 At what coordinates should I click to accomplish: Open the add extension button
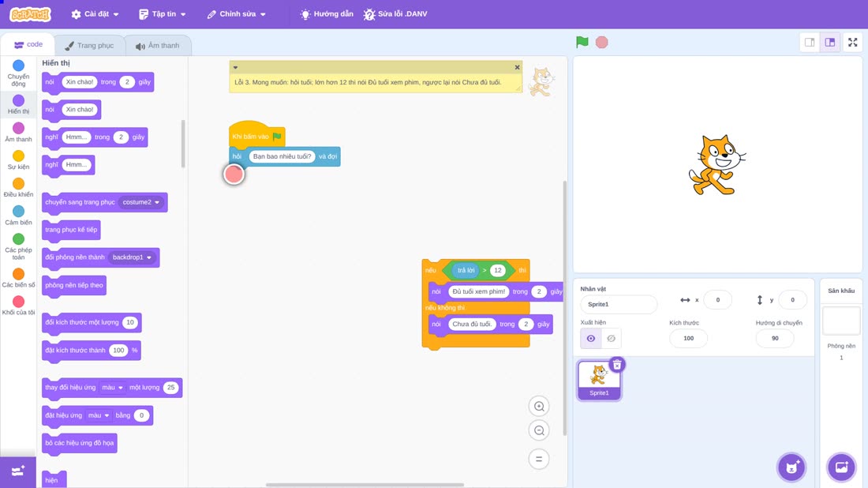click(x=17, y=471)
